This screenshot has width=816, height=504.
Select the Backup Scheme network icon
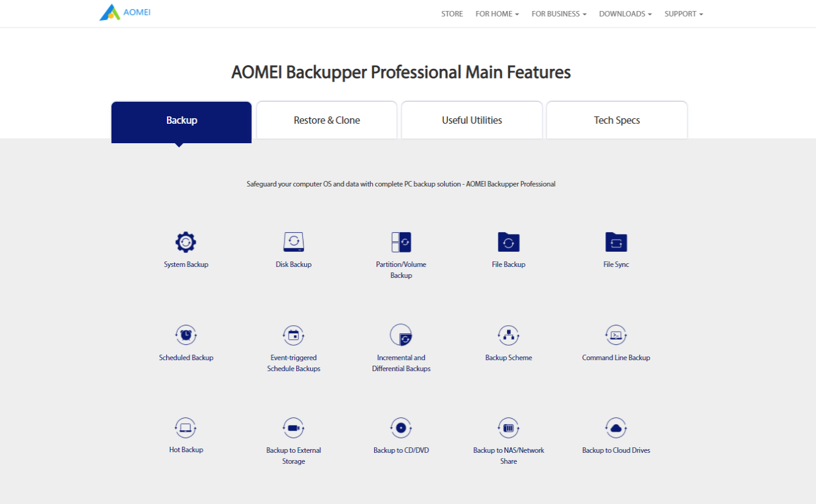(x=508, y=335)
